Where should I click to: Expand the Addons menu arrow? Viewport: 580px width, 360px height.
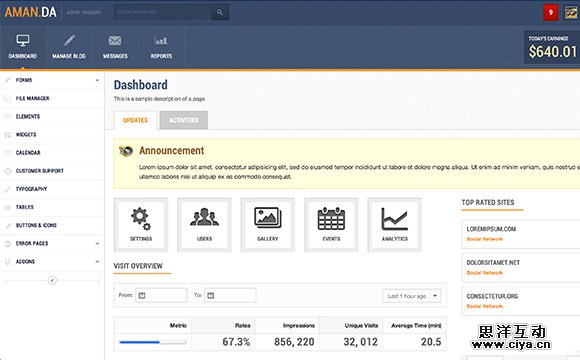(97, 262)
